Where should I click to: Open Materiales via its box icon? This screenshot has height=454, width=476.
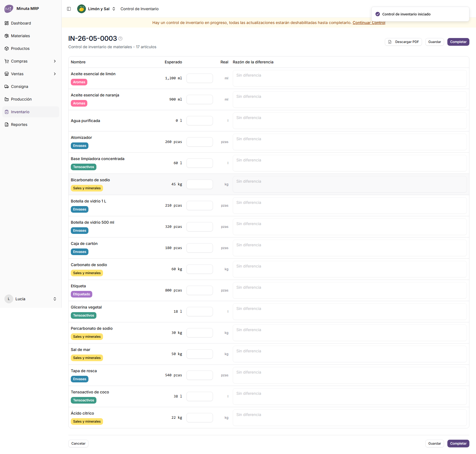7,36
